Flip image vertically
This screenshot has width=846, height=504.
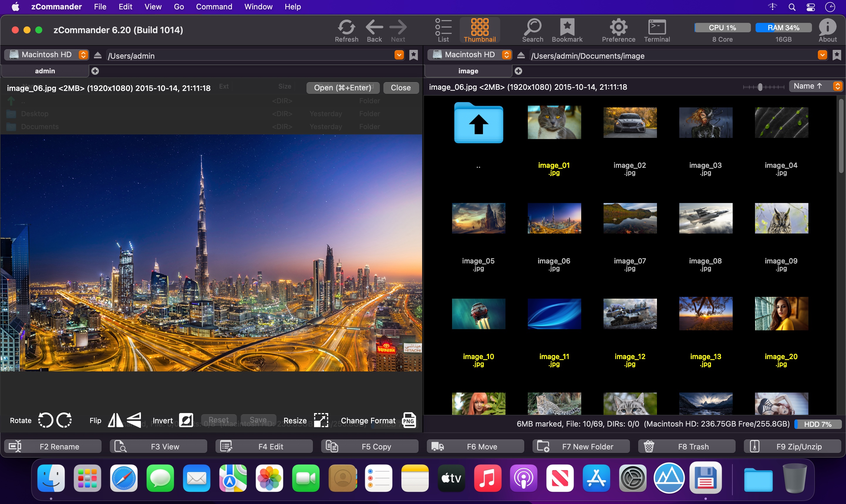pyautogui.click(x=134, y=420)
